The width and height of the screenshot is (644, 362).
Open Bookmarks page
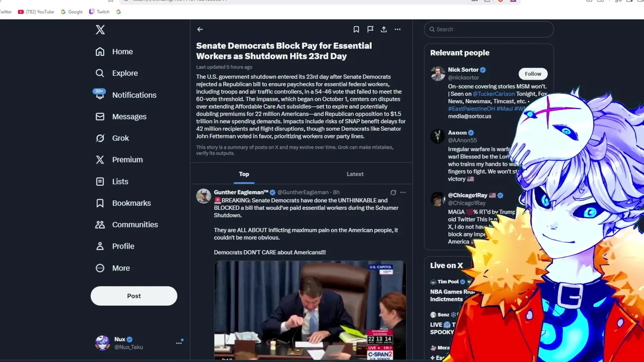[x=123, y=203]
